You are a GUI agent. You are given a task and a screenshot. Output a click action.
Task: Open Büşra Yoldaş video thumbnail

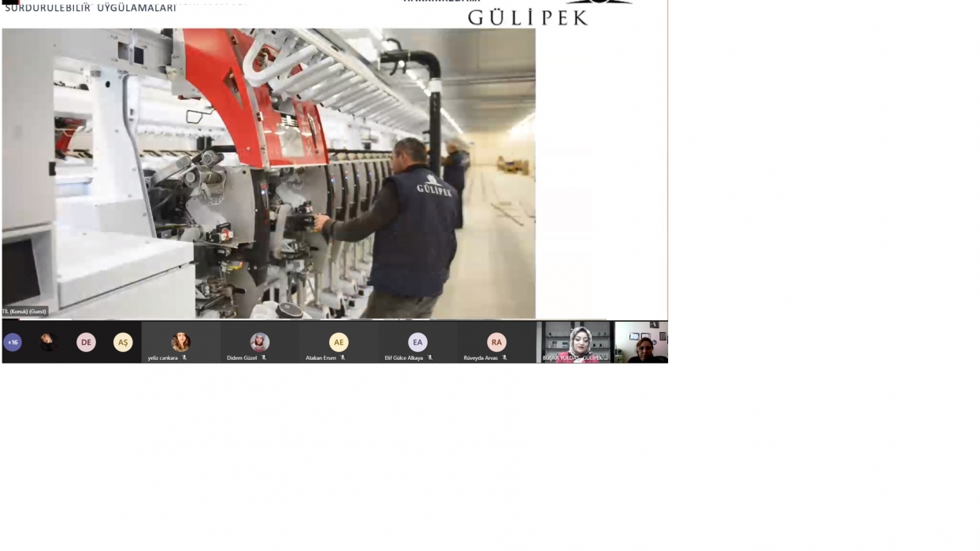coord(577,342)
